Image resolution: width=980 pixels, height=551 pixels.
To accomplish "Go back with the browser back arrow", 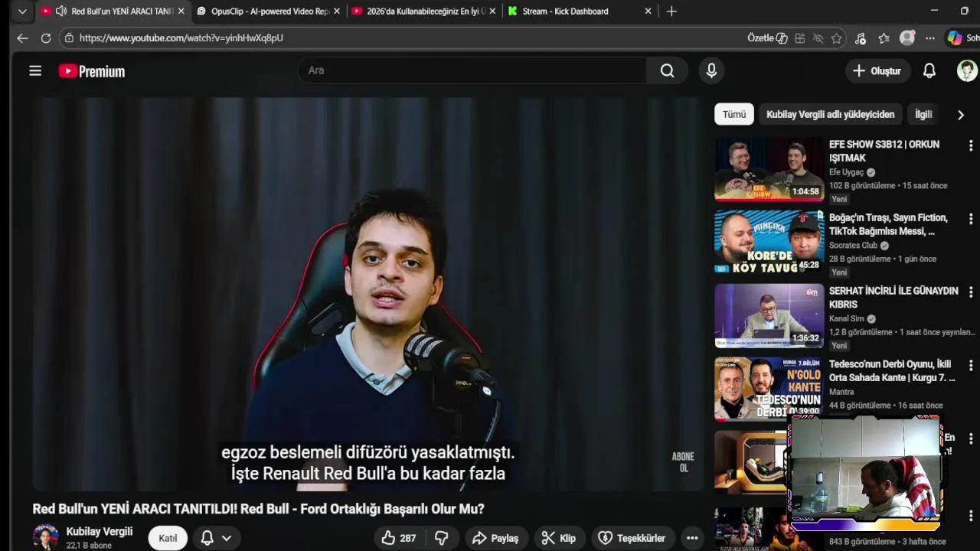I will (22, 37).
